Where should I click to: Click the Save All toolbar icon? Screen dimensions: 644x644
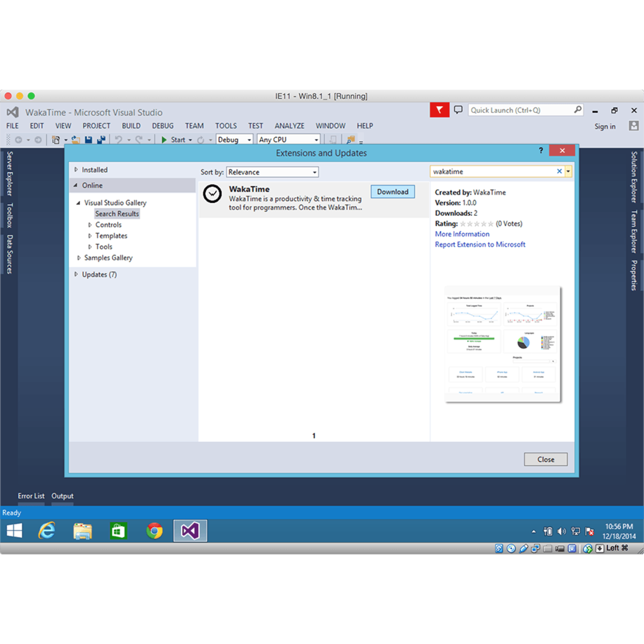pyautogui.click(x=101, y=140)
